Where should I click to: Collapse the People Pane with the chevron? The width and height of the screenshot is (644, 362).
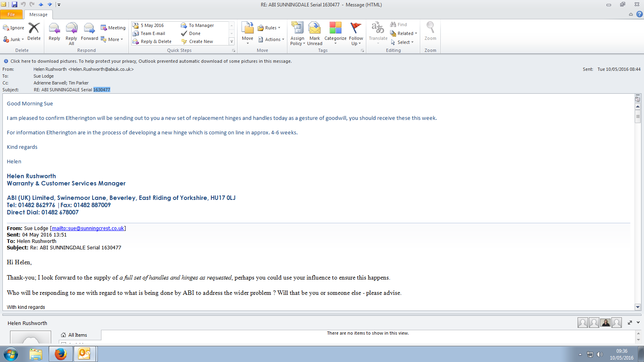coord(638,323)
